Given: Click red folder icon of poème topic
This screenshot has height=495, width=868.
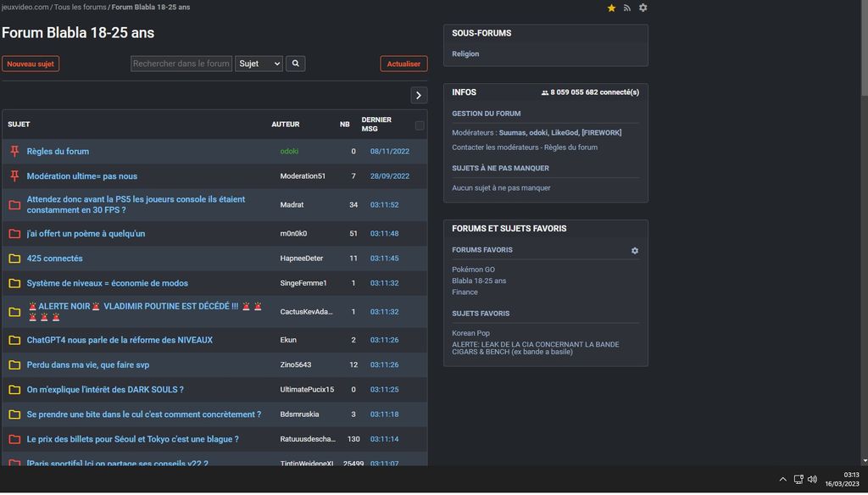Looking at the screenshot, I should pyautogui.click(x=14, y=234).
